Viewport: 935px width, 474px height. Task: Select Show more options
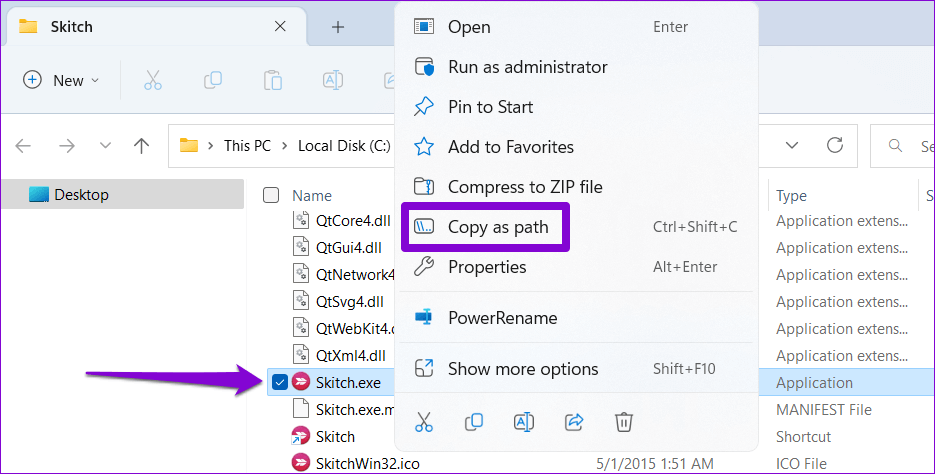pyautogui.click(x=576, y=369)
